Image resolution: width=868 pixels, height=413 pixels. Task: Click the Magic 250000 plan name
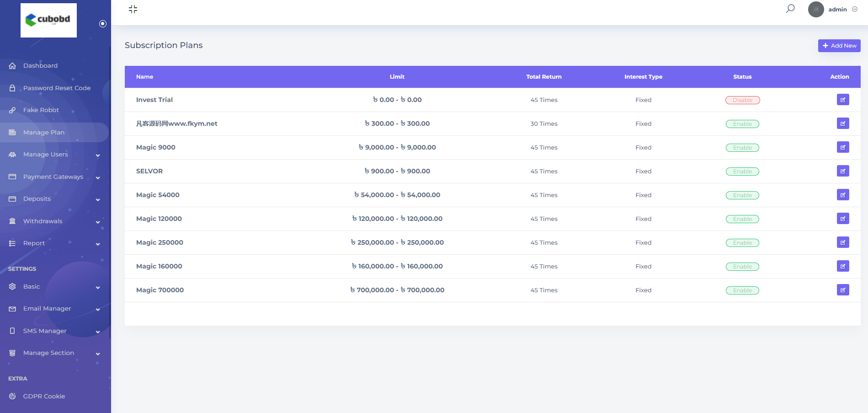(160, 242)
